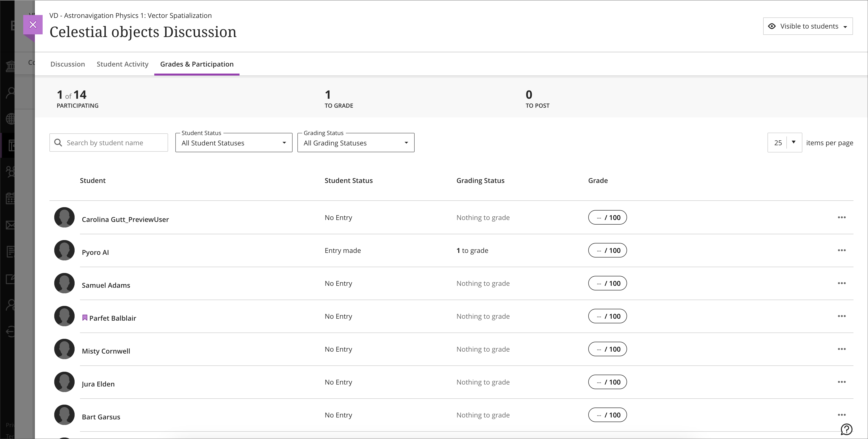Switch to the Student Activity tab

(x=122, y=64)
